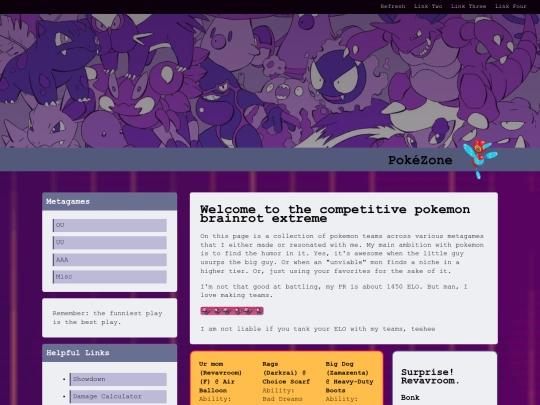Click the 'Bonk' subheading text
Image resolution: width=540 pixels, height=405 pixels.
click(x=410, y=398)
